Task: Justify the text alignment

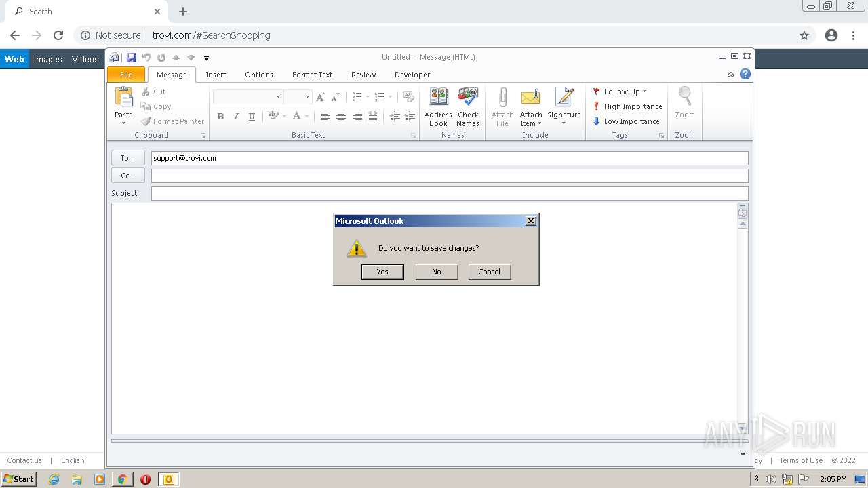Action: click(x=373, y=117)
